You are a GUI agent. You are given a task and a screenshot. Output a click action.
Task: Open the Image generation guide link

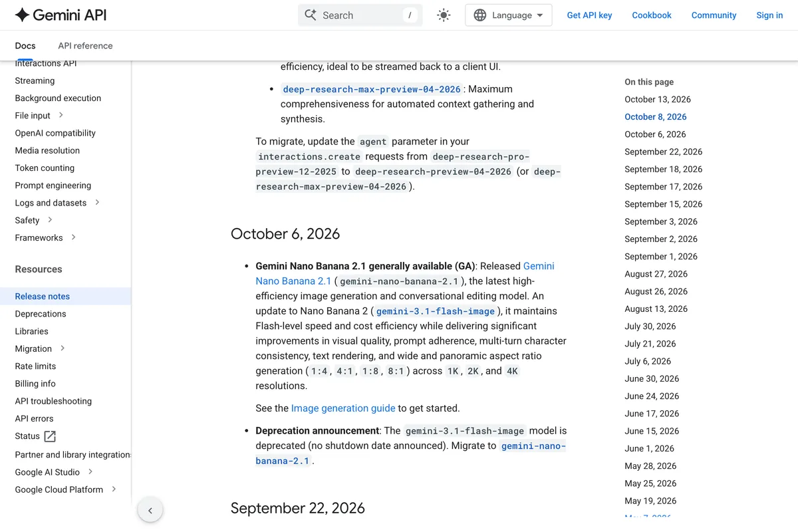[x=343, y=408]
